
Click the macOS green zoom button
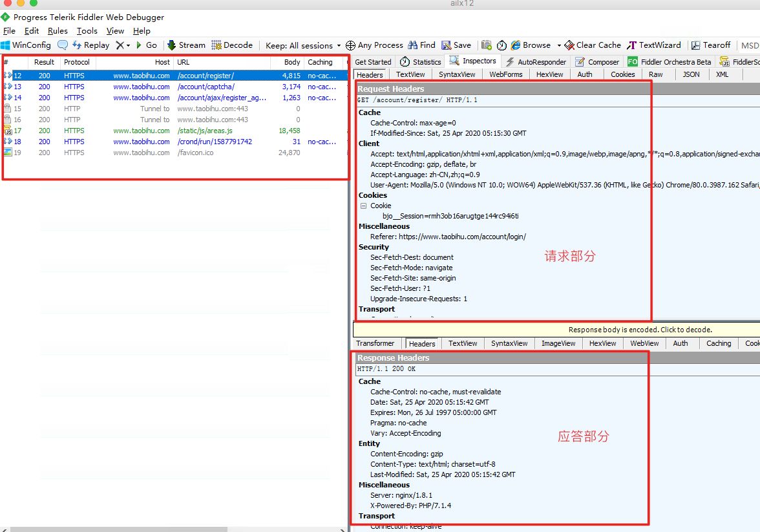[x=34, y=3]
